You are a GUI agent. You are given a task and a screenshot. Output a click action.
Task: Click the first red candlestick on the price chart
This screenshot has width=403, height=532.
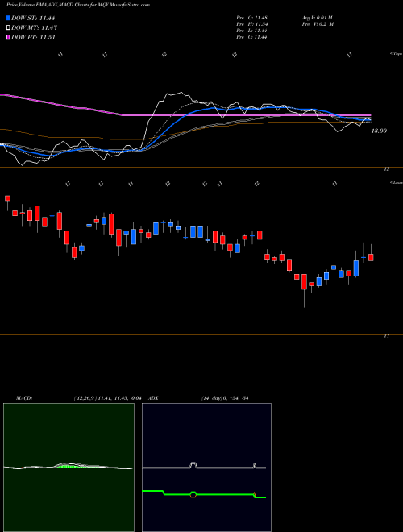click(x=7, y=198)
